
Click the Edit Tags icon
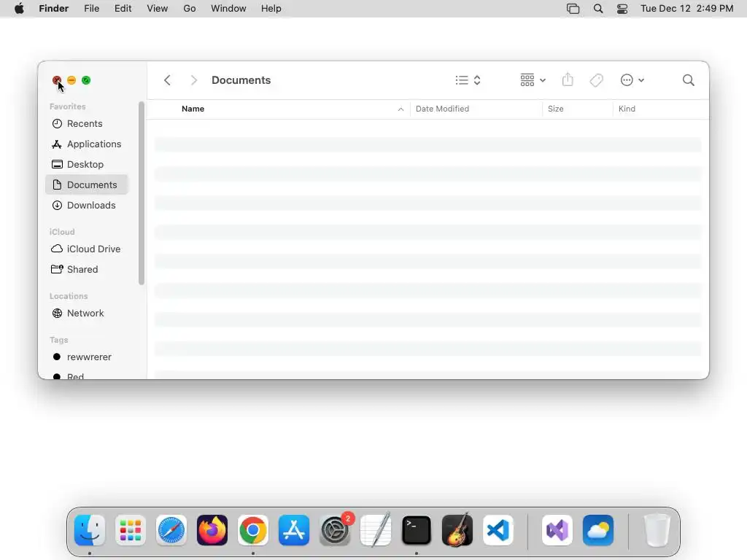596,80
